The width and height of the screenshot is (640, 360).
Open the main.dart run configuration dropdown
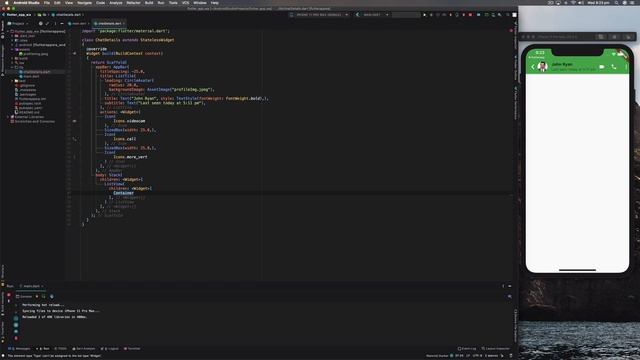coord(373,15)
